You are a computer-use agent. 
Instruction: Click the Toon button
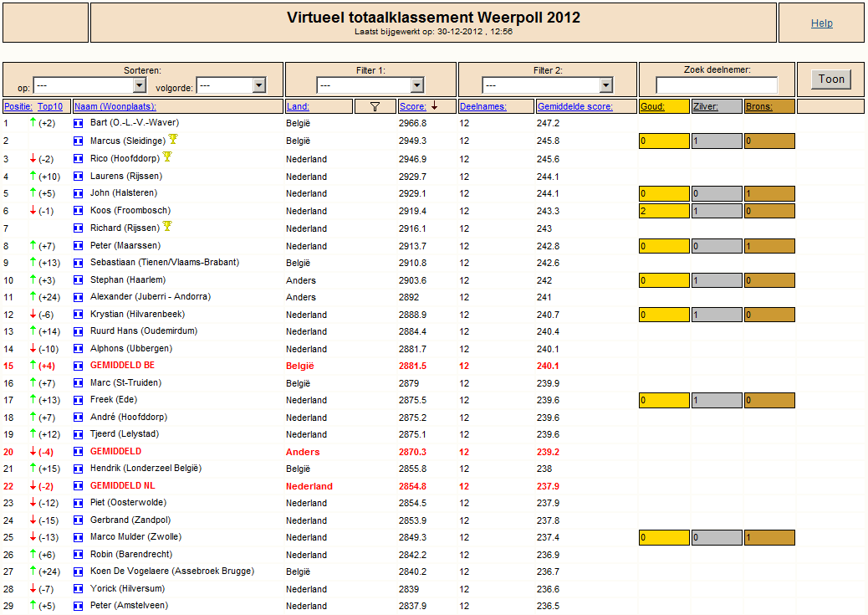tap(831, 79)
